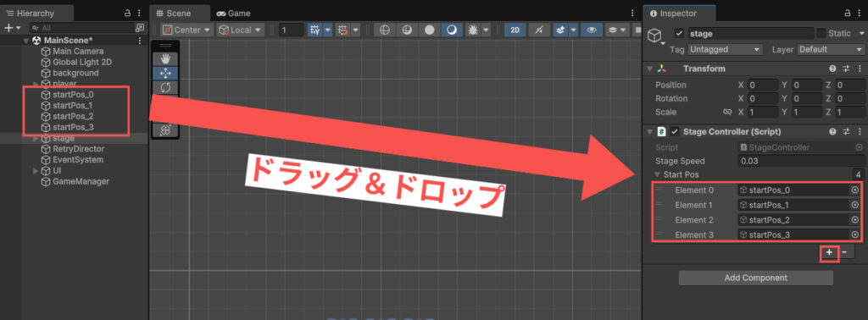The height and width of the screenshot is (320, 868).
Task: Click the search scope icon in Hierarchy
Action: pyautogui.click(x=140, y=28)
